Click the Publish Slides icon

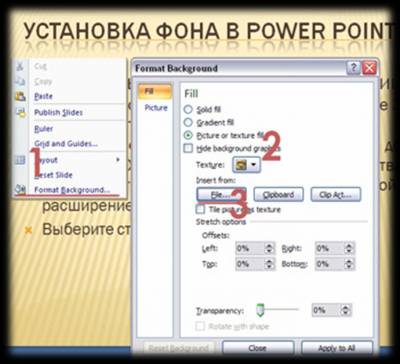[21, 112]
